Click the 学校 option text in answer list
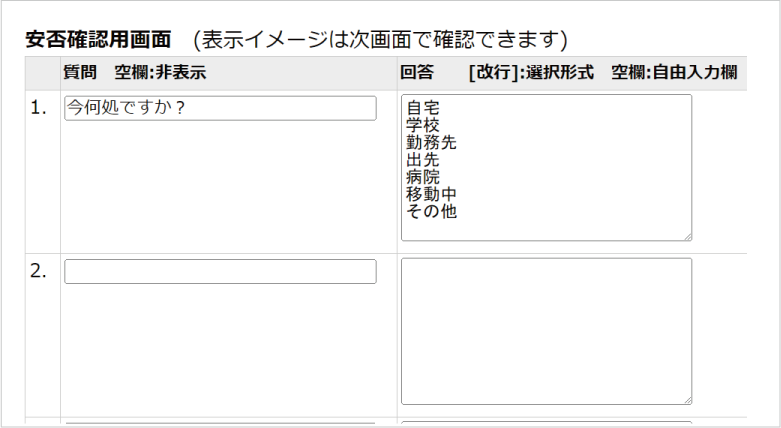The width and height of the screenshot is (781, 428). (423, 125)
